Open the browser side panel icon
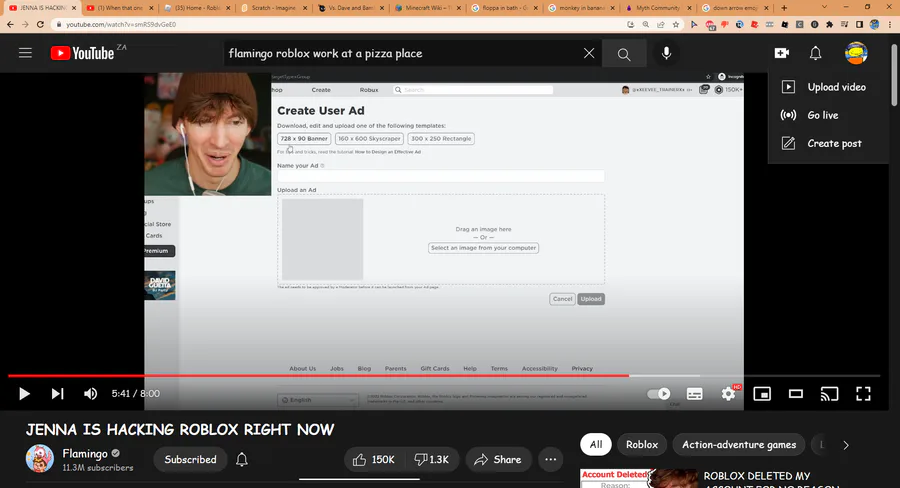The height and width of the screenshot is (488, 900). [859, 25]
